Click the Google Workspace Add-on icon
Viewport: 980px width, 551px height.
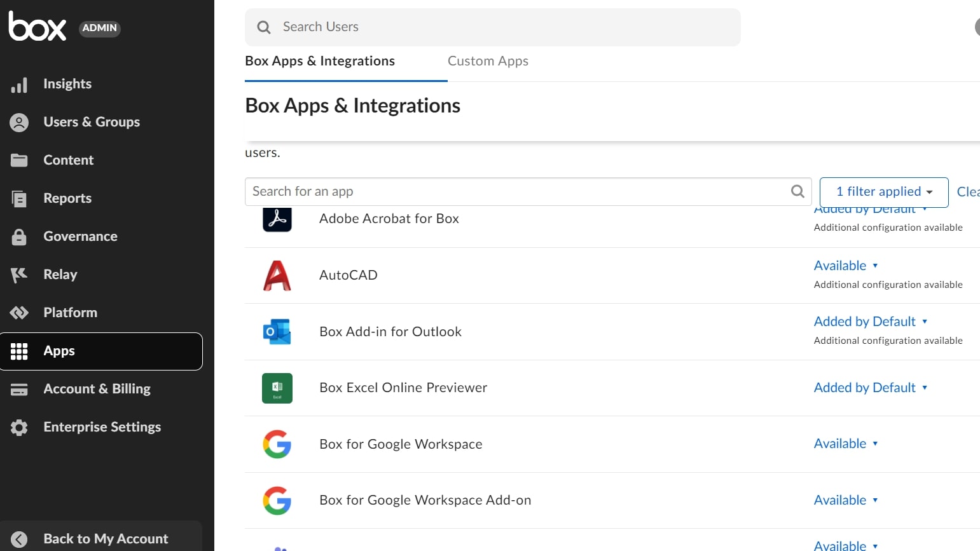(277, 500)
